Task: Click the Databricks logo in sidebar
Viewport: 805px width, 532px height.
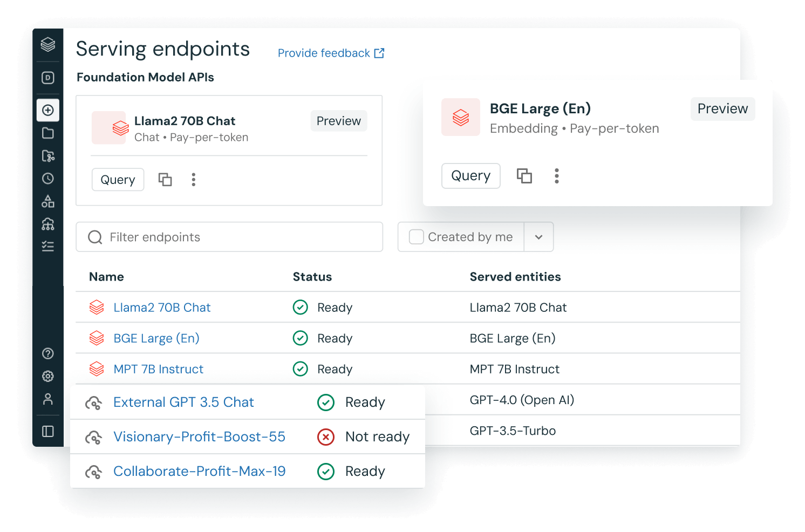Action: click(x=48, y=44)
